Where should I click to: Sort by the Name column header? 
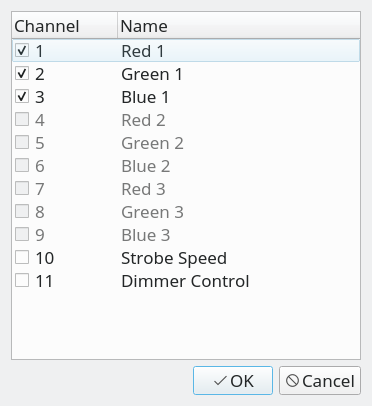pyautogui.click(x=239, y=26)
